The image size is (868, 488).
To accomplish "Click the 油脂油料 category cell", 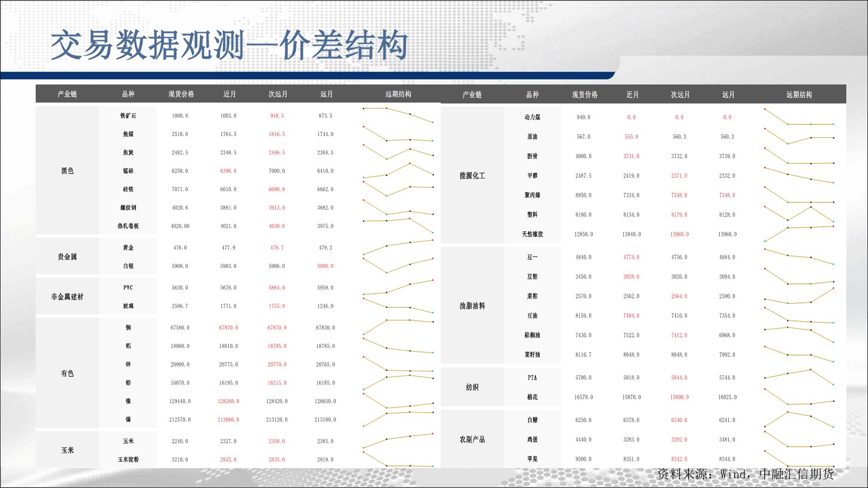I will coord(472,306).
